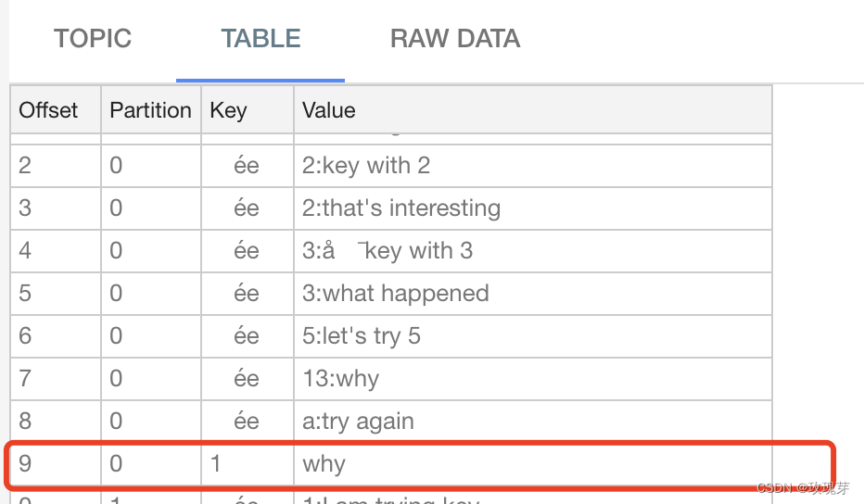Select the TABLE tab
864x504 pixels.
260,39
